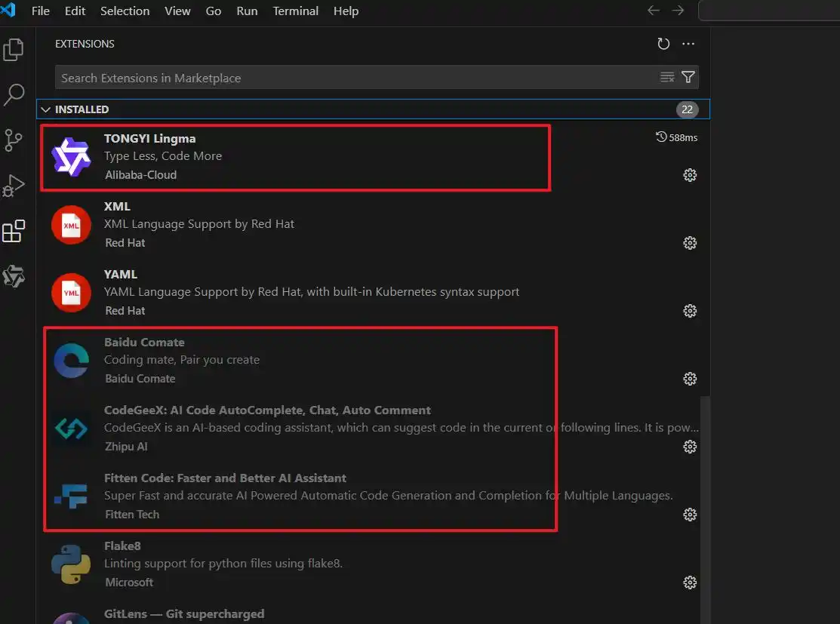Open the Explorer view in activity bar

point(14,50)
